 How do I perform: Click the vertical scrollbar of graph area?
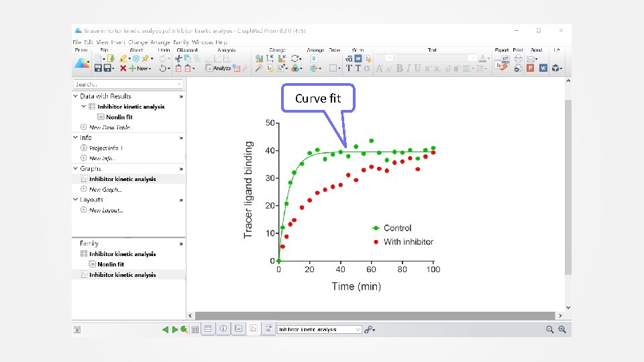tap(568, 187)
